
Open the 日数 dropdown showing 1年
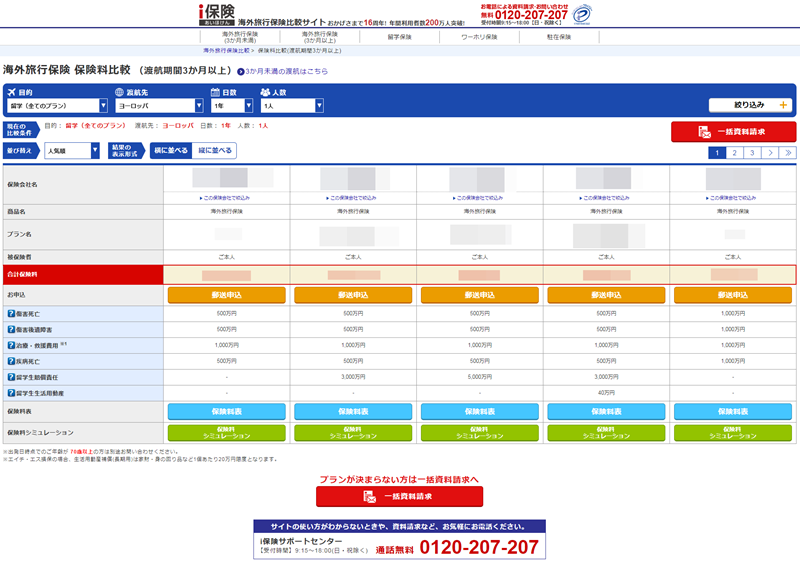[232, 106]
